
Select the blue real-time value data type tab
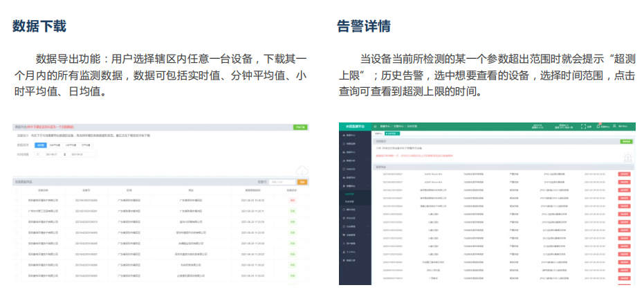[40, 145]
